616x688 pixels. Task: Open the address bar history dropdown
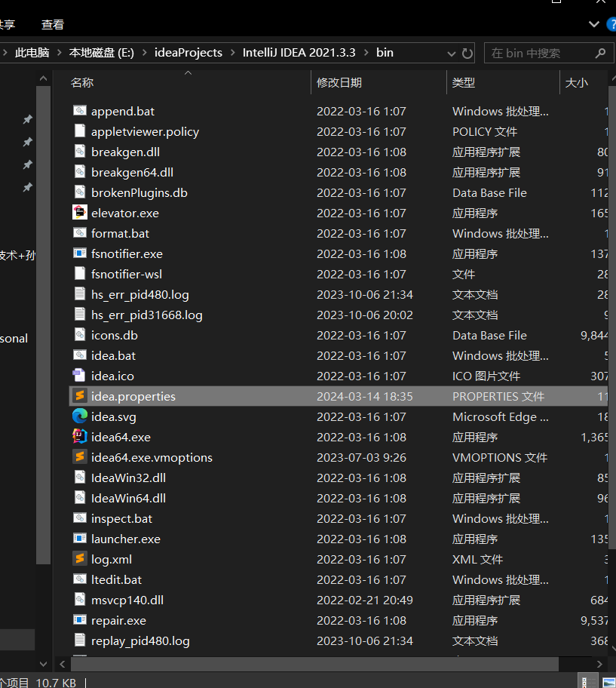[451, 54]
